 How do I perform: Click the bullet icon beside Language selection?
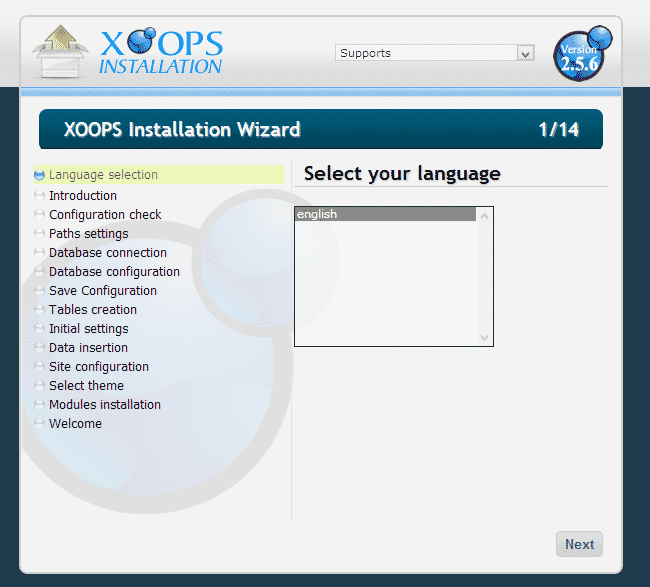(x=39, y=175)
